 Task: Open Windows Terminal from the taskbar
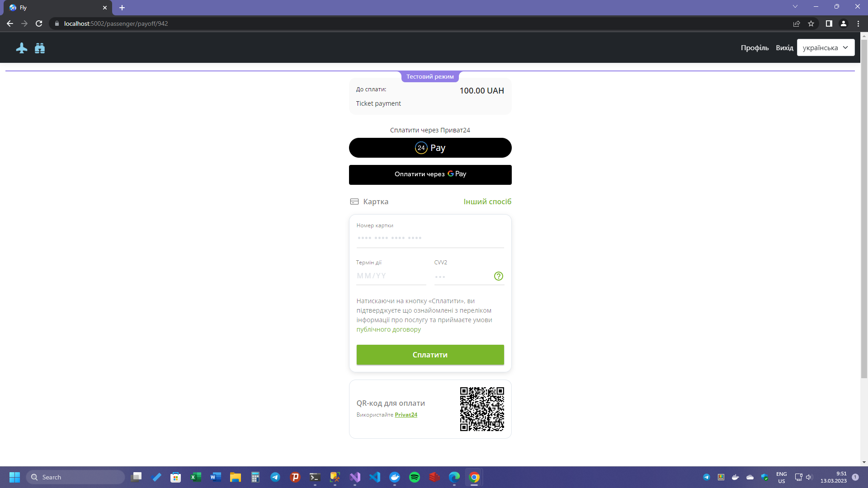(x=314, y=477)
